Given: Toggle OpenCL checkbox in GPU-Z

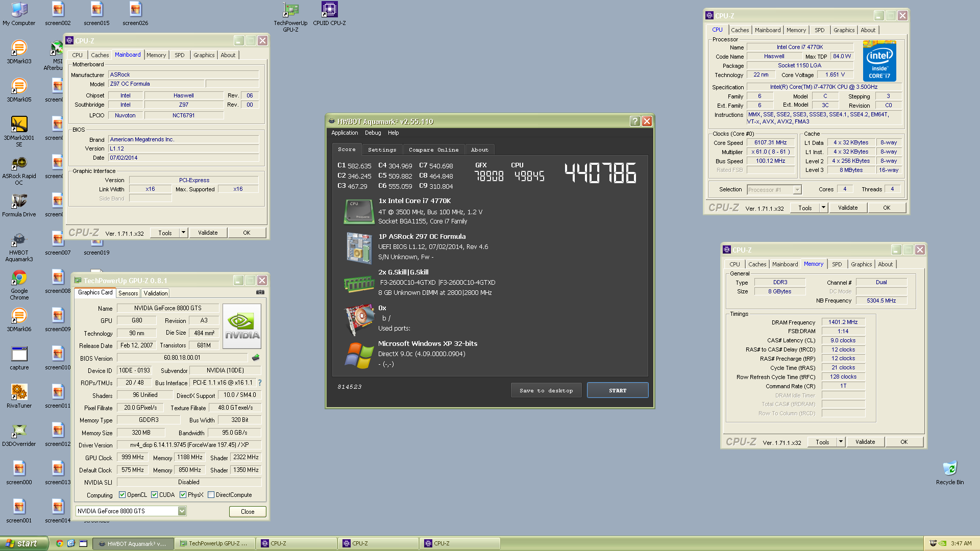Looking at the screenshot, I should [122, 494].
